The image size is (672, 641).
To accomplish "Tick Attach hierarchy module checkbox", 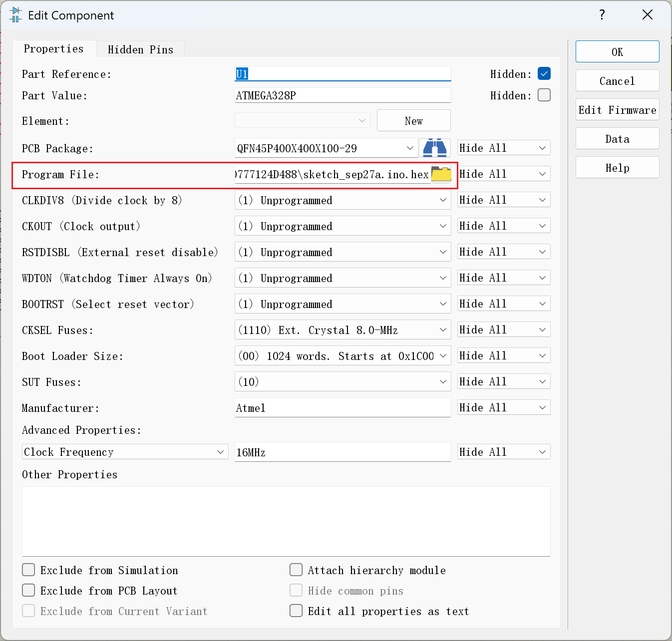I will point(296,570).
